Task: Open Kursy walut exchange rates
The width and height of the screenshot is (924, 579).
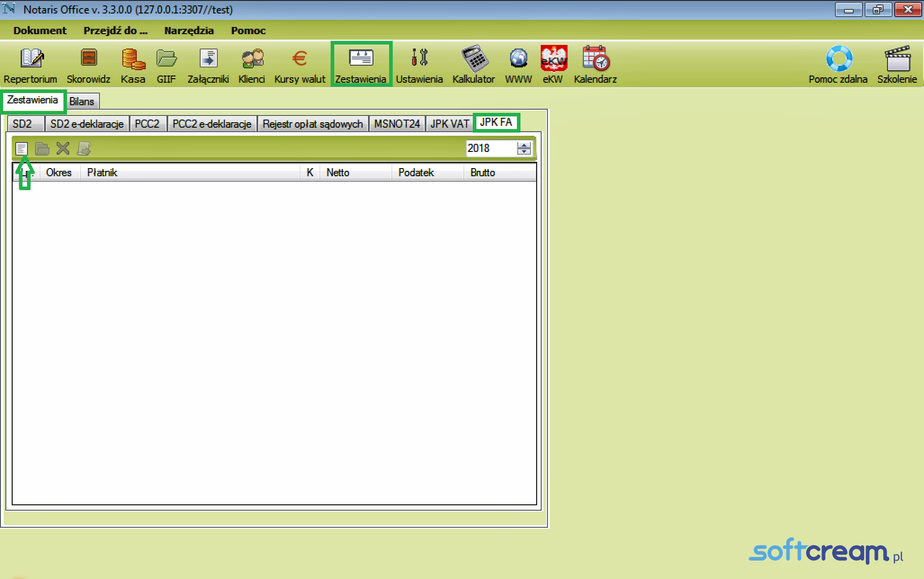Action: point(300,65)
